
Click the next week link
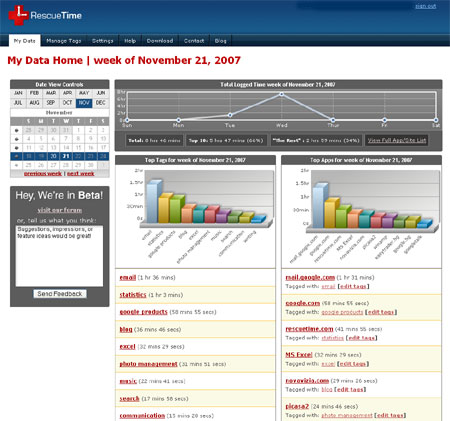(81, 174)
